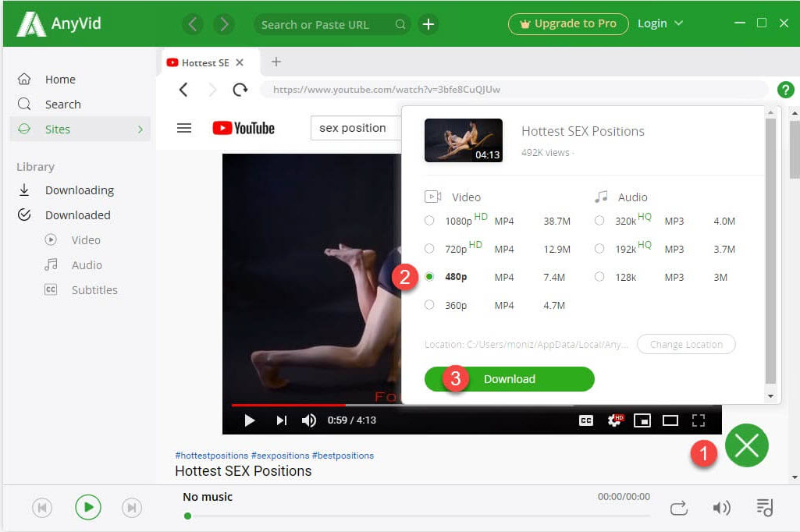Image resolution: width=800 pixels, height=532 pixels.
Task: Click the YouTube URL address field
Action: point(514,89)
